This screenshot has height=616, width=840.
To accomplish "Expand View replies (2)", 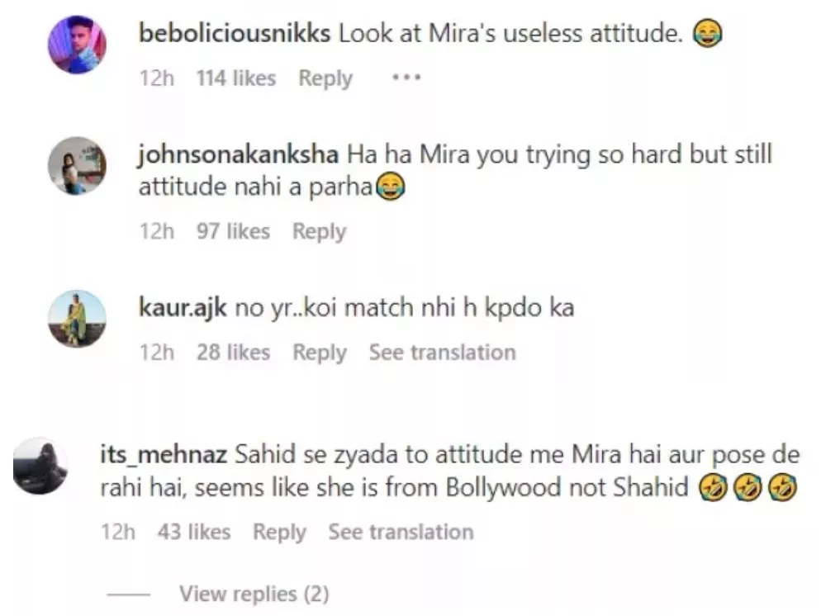I will [x=254, y=594].
